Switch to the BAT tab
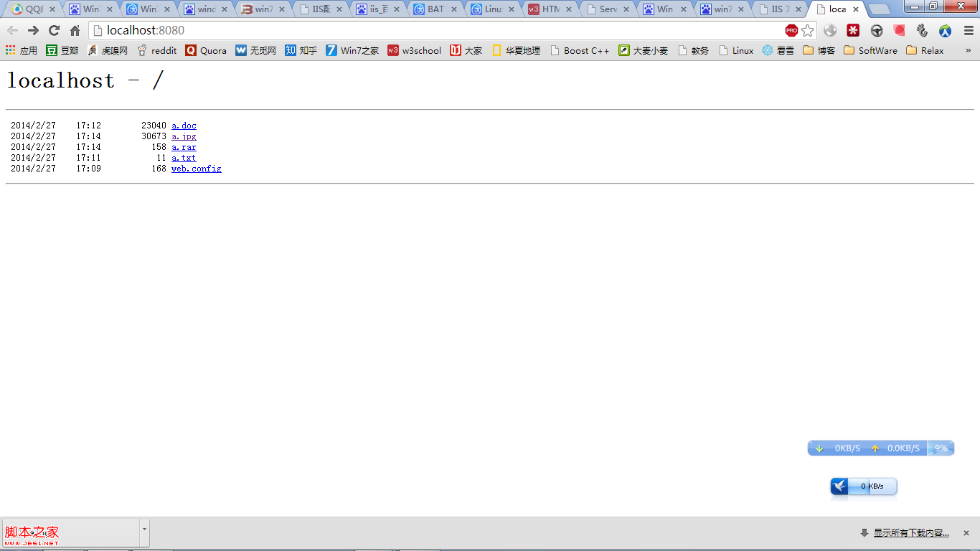The image size is (980, 551). tap(435, 9)
